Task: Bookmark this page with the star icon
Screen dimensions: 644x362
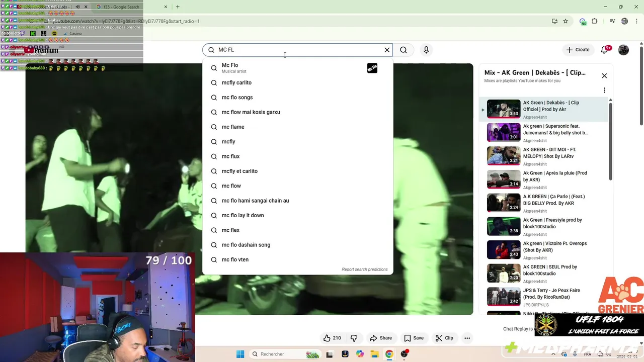Action: pyautogui.click(x=566, y=21)
